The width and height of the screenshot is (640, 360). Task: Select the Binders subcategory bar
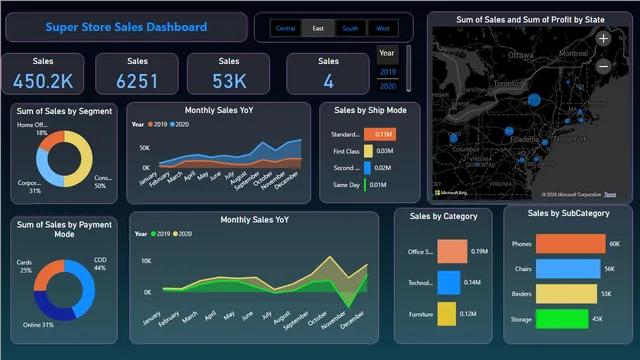(x=567, y=294)
